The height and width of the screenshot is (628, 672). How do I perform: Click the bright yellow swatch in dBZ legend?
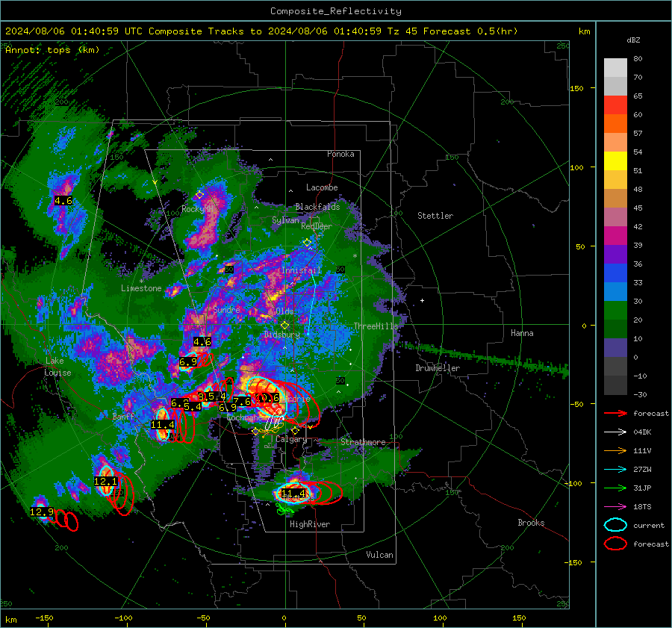click(615, 161)
